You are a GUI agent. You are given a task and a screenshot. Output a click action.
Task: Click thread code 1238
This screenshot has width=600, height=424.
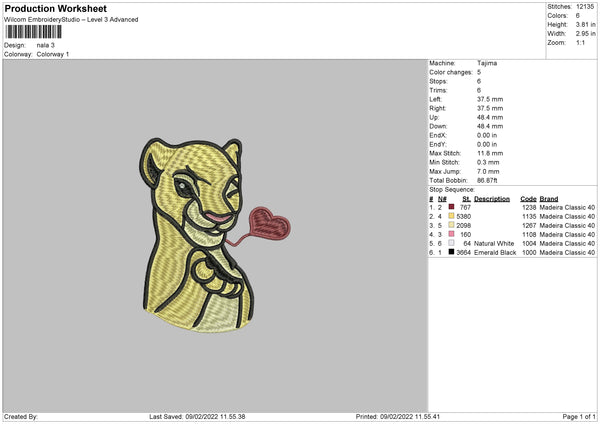[x=529, y=207]
